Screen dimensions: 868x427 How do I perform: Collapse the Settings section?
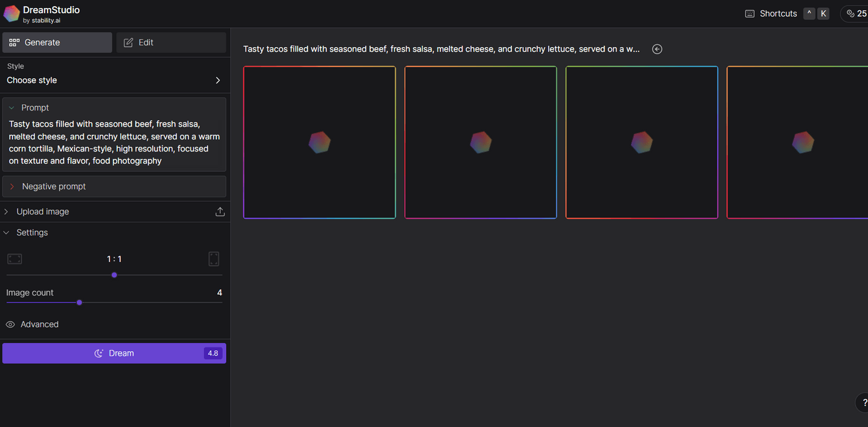pos(7,233)
